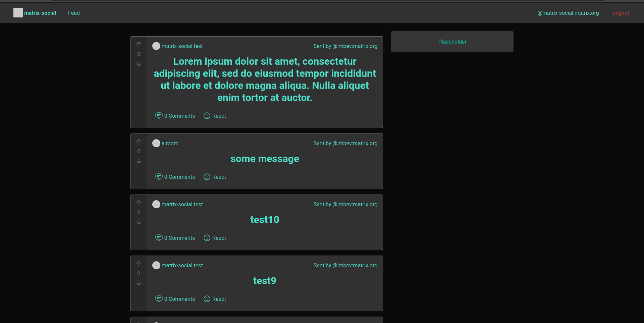Open comments on the Lorem ipsum post
Viewport: 644px width, 323px height.
pyautogui.click(x=175, y=116)
